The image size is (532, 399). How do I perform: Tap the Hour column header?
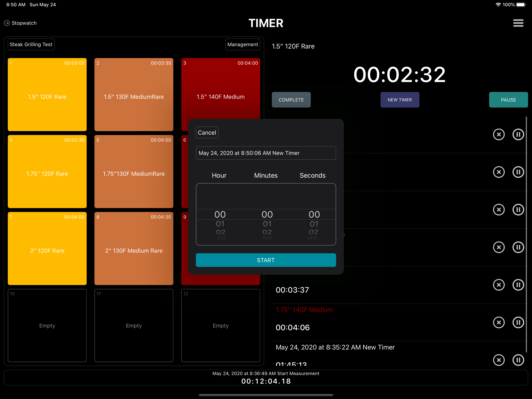click(x=219, y=175)
